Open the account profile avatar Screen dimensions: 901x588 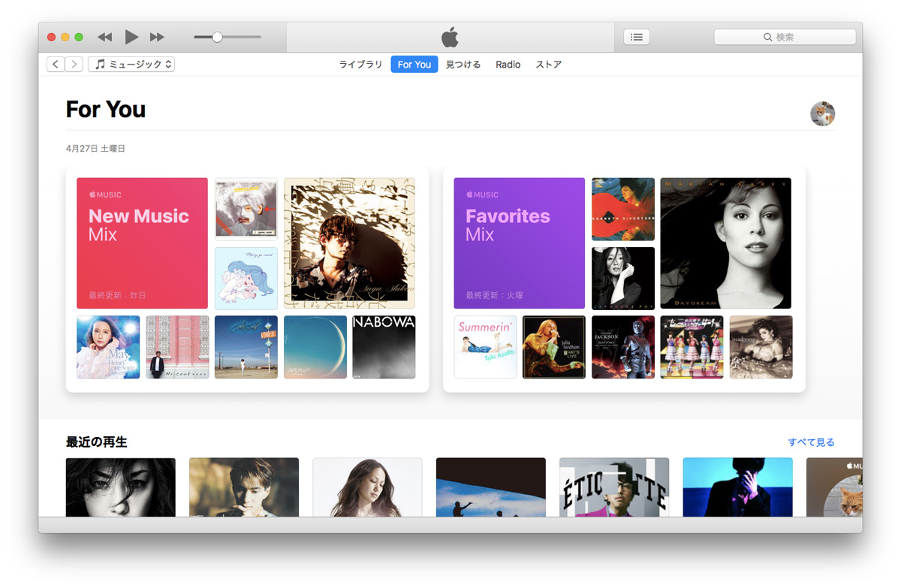click(x=823, y=113)
